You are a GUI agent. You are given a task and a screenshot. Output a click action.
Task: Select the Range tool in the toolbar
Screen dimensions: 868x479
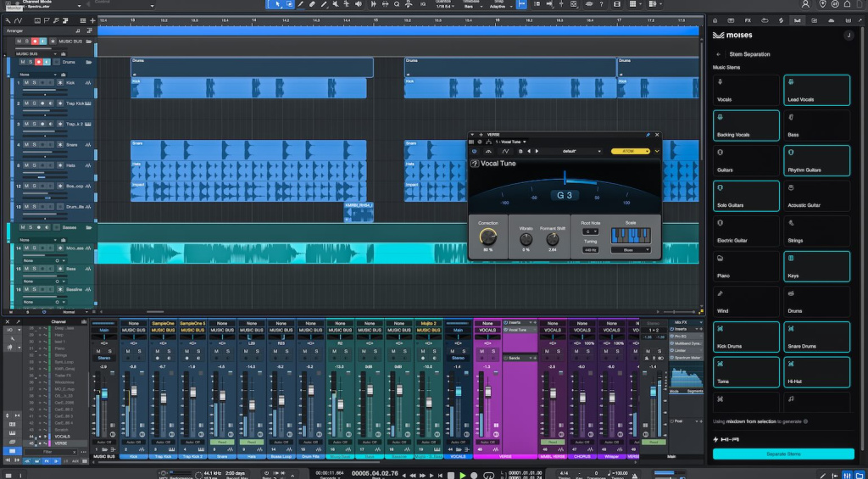[x=289, y=4]
